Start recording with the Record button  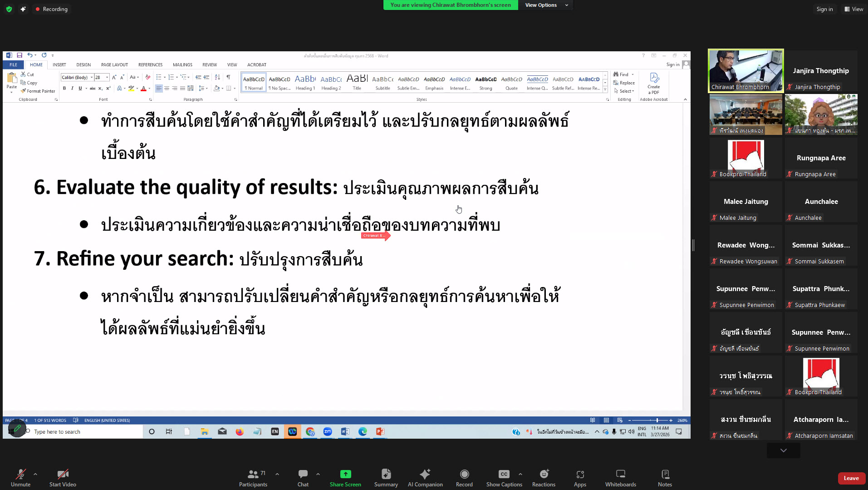[464, 478]
